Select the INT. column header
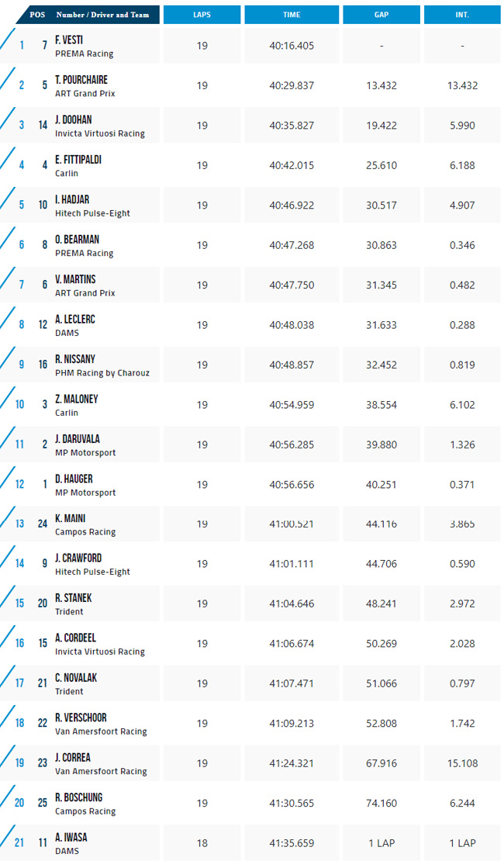This screenshot has height=868, width=504. pos(462,15)
